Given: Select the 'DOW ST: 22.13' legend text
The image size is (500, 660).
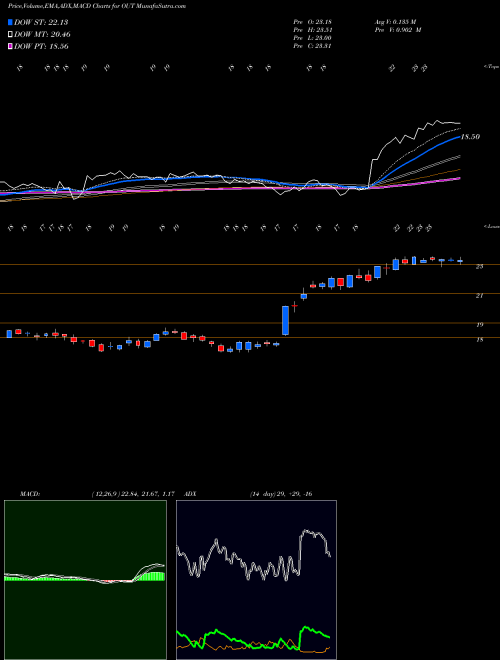Looking at the screenshot, I should [41, 22].
